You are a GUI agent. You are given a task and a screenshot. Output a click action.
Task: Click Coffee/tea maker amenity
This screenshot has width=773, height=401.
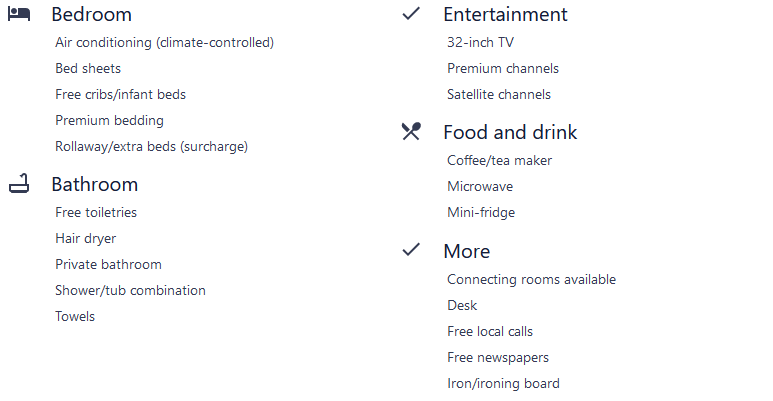(x=499, y=160)
